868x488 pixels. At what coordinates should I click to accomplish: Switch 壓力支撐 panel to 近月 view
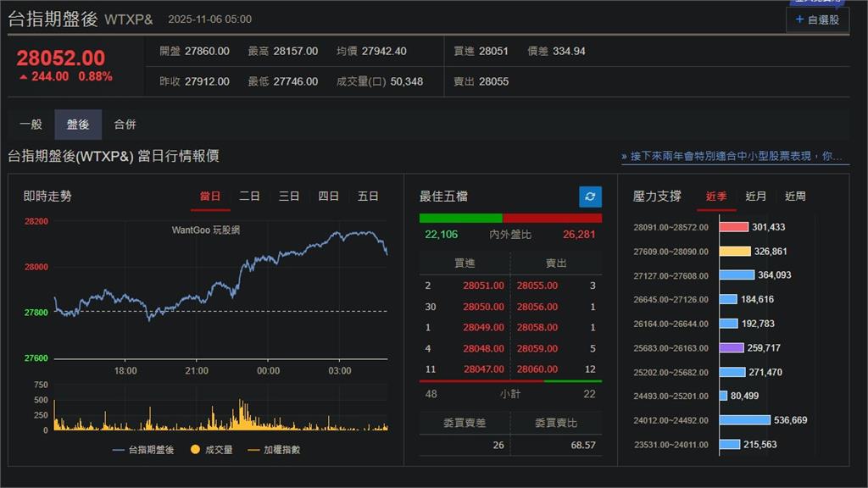coord(757,196)
